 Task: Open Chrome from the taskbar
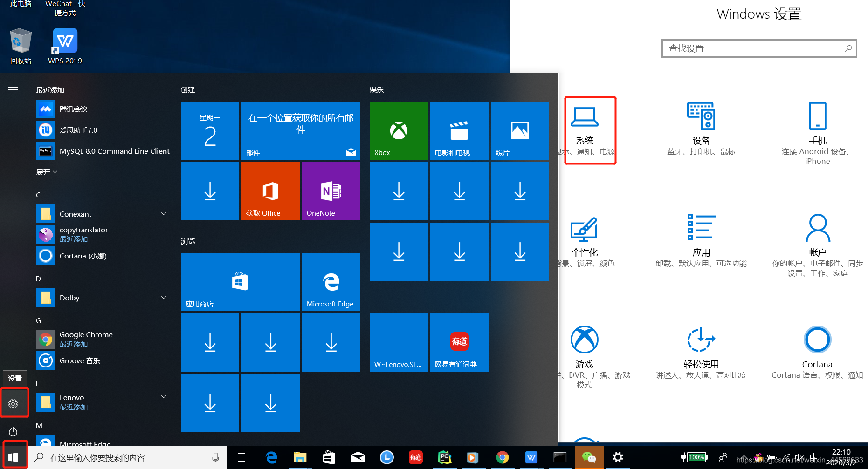coord(502,457)
